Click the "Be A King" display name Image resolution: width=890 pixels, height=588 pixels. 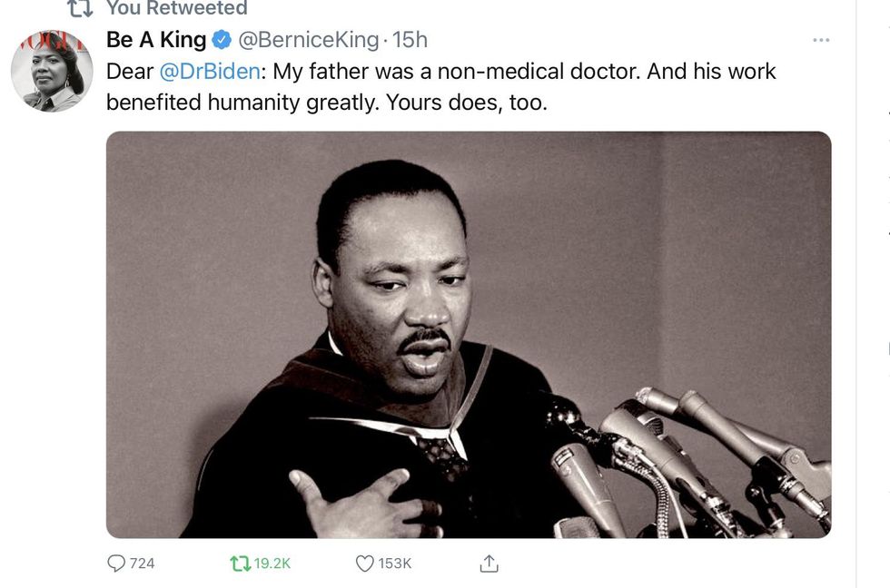click(156, 40)
